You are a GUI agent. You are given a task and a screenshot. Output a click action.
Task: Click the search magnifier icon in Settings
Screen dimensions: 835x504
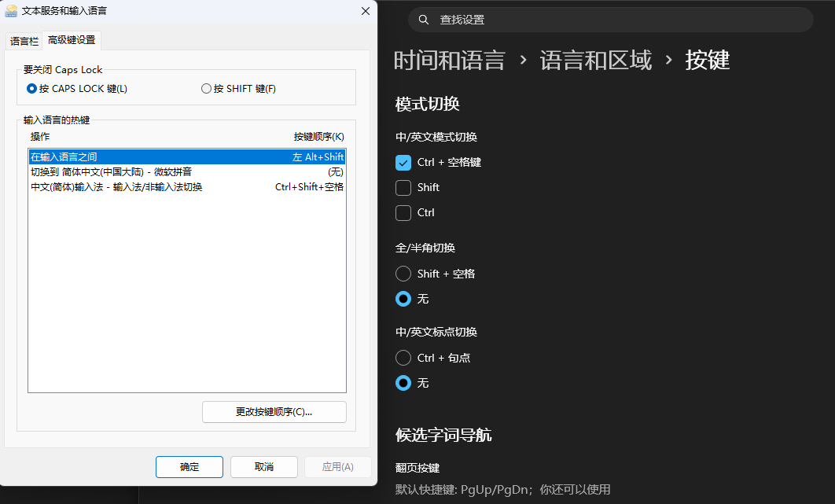point(423,20)
